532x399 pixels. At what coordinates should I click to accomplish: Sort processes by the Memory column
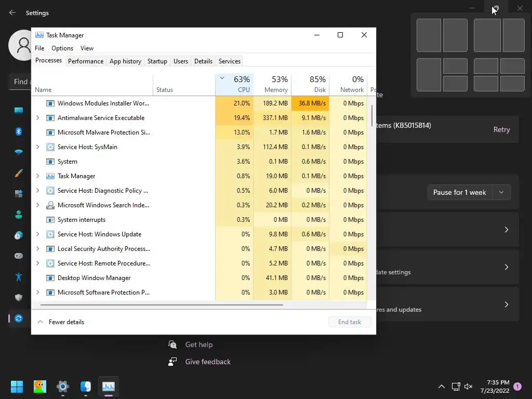pos(272,85)
